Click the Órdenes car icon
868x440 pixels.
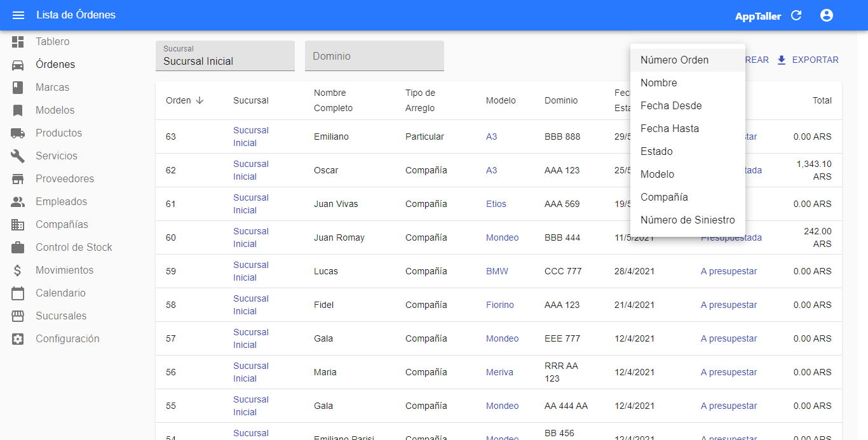[18, 65]
